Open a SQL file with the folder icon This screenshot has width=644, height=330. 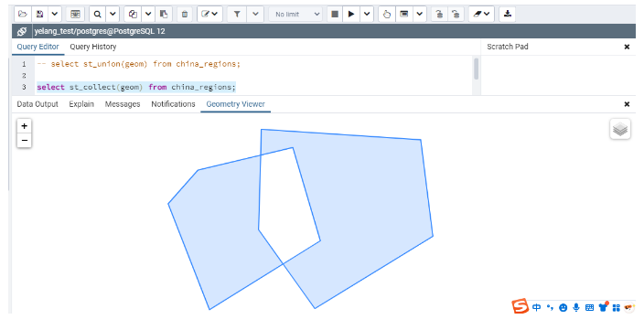pos(23,14)
